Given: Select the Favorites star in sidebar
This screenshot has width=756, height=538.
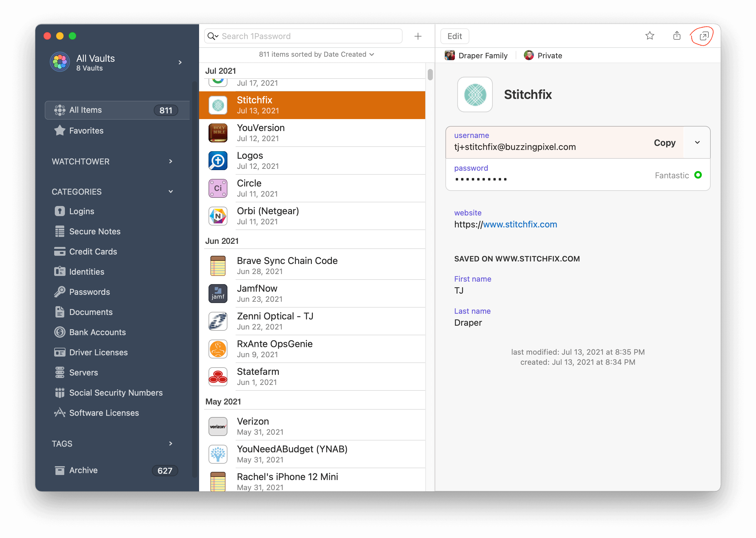Looking at the screenshot, I should point(60,130).
